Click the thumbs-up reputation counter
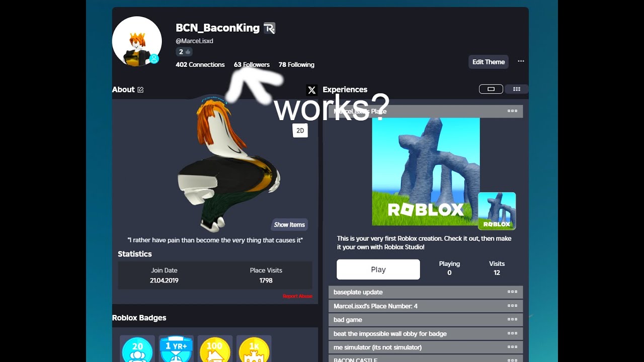This screenshot has width=644, height=362. pos(184,52)
